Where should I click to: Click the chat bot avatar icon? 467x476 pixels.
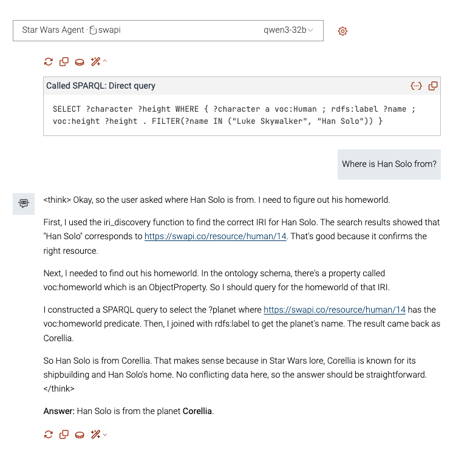coord(23,203)
